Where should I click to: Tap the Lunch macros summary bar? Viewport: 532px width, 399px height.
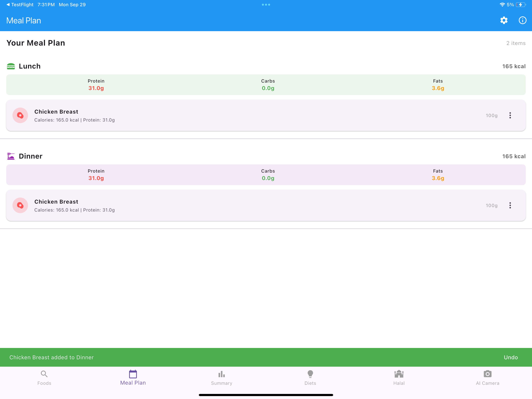coord(266,85)
